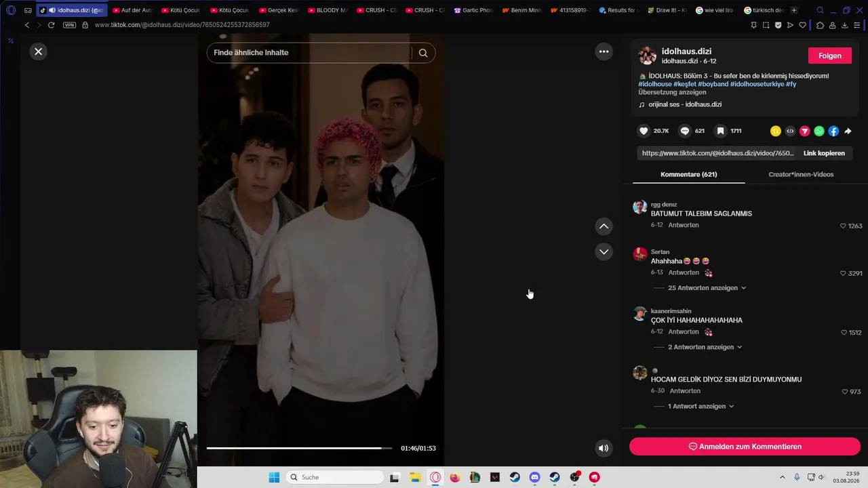This screenshot has width=868, height=488.
Task: Reload the page in the browser
Action: click(x=51, y=25)
